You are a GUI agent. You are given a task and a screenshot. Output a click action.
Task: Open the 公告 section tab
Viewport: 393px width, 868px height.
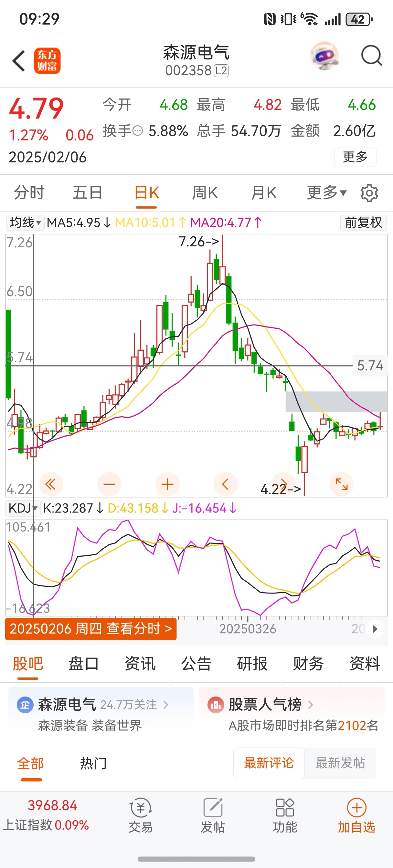(x=196, y=664)
